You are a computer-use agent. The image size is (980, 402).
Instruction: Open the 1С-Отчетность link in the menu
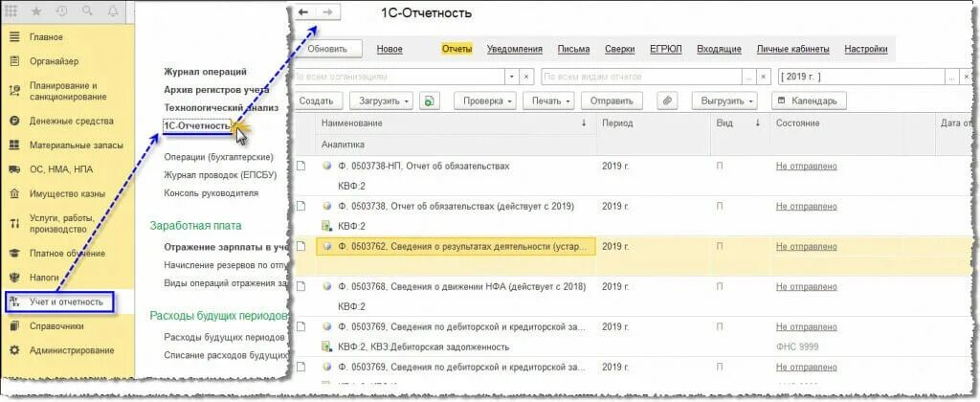coord(197,125)
